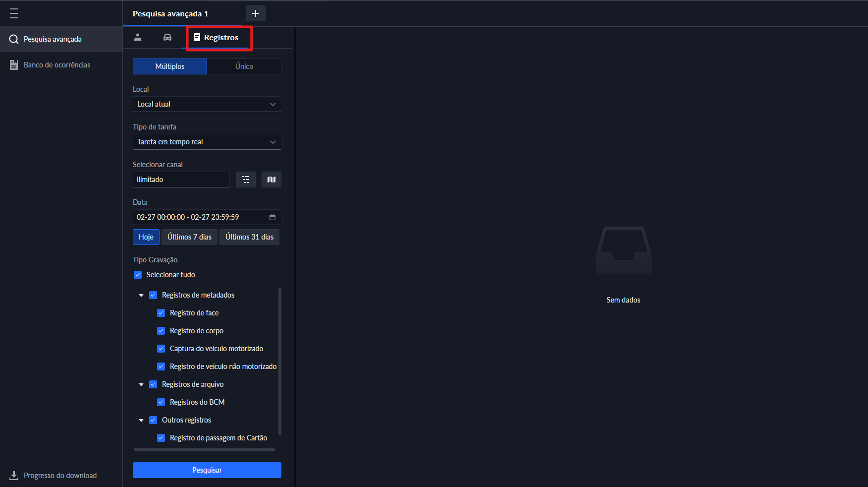The width and height of the screenshot is (868, 487).
Task: Select Últimos 7 dias date range
Action: coord(189,237)
